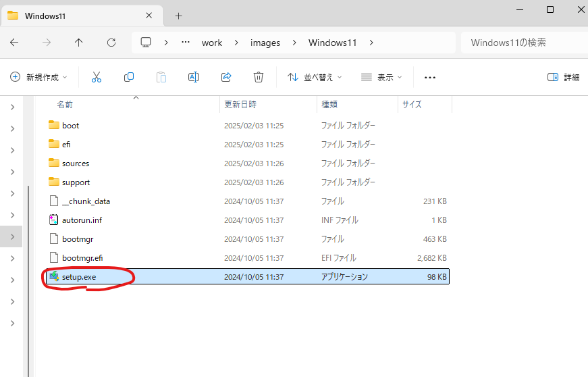Open the See more ellipsis menu in toolbar
Viewport: 588px width, 377px height.
pyautogui.click(x=430, y=77)
